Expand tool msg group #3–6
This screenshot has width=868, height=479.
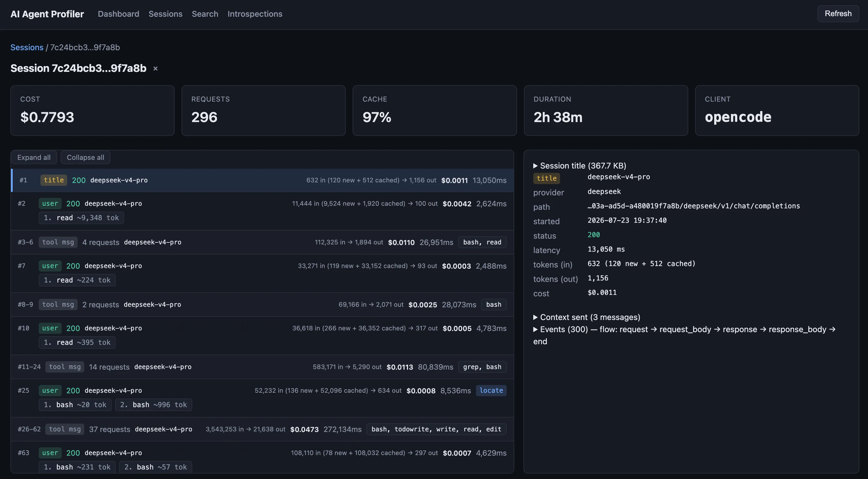(262, 242)
